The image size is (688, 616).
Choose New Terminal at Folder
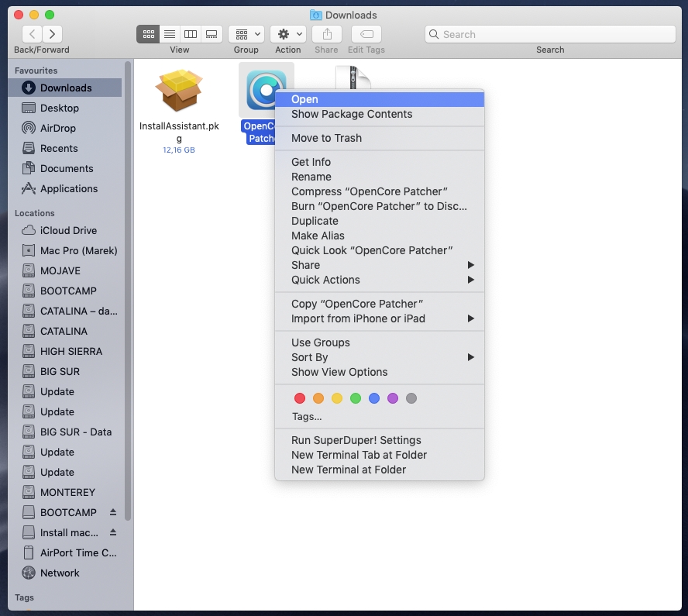coord(380,470)
